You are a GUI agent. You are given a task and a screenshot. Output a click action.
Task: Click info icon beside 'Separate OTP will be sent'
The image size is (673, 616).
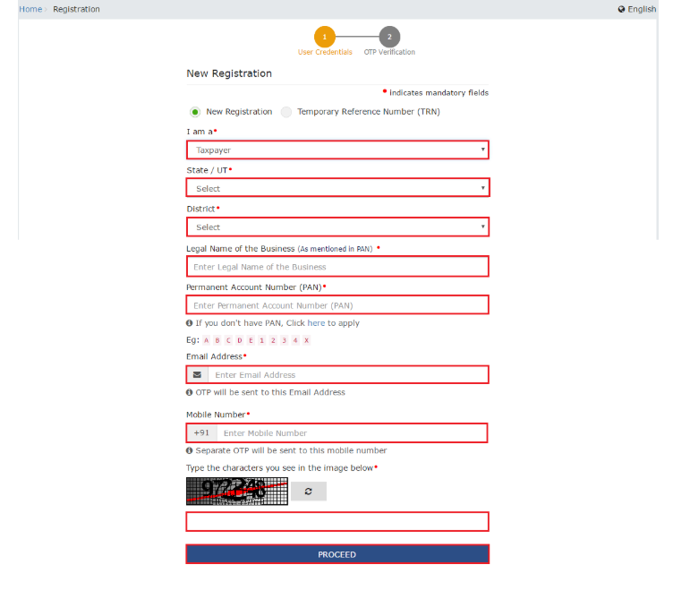click(190, 450)
